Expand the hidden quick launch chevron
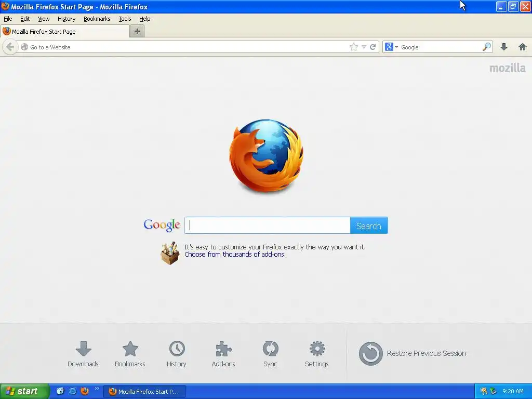Screen dimensions: 532x399 [97, 389]
